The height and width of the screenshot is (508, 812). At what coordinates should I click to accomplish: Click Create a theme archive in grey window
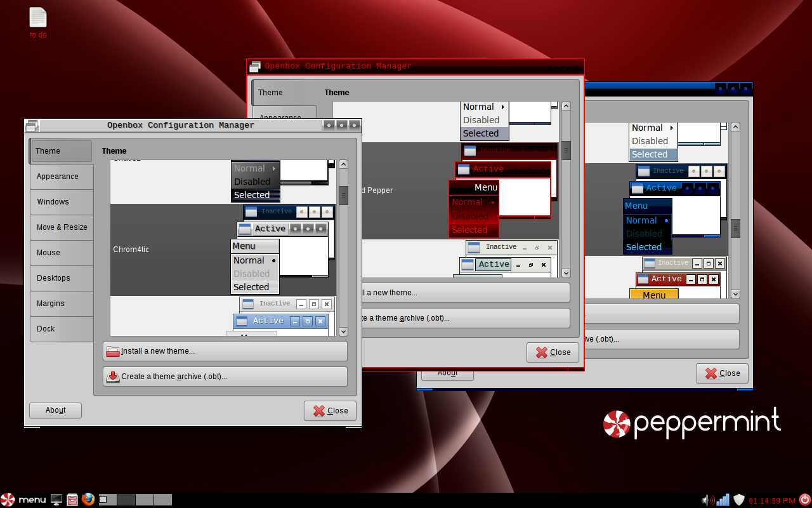click(x=225, y=377)
